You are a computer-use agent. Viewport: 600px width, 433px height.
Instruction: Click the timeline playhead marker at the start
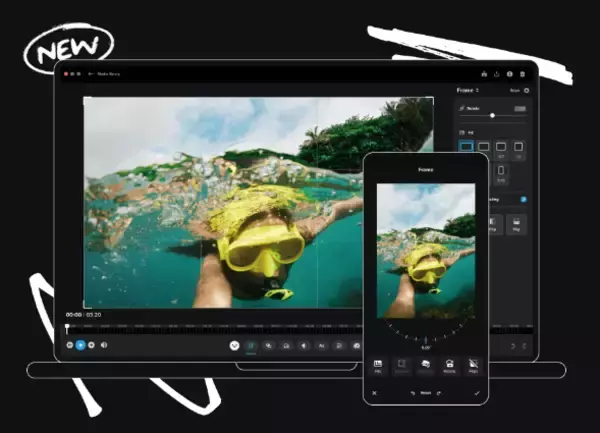coord(67,328)
